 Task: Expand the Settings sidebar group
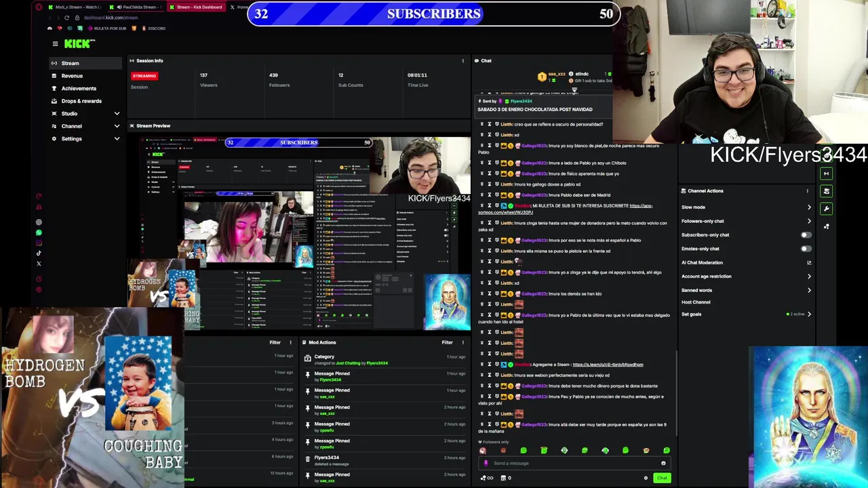click(x=85, y=138)
